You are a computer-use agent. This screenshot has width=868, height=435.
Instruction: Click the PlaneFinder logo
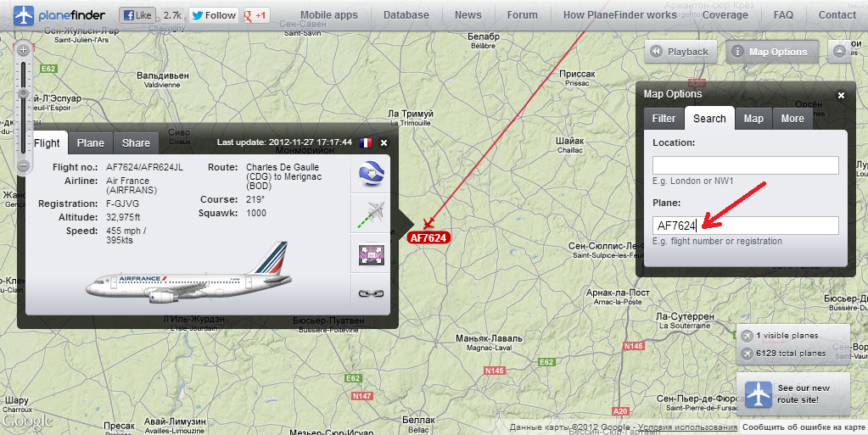coord(59,15)
